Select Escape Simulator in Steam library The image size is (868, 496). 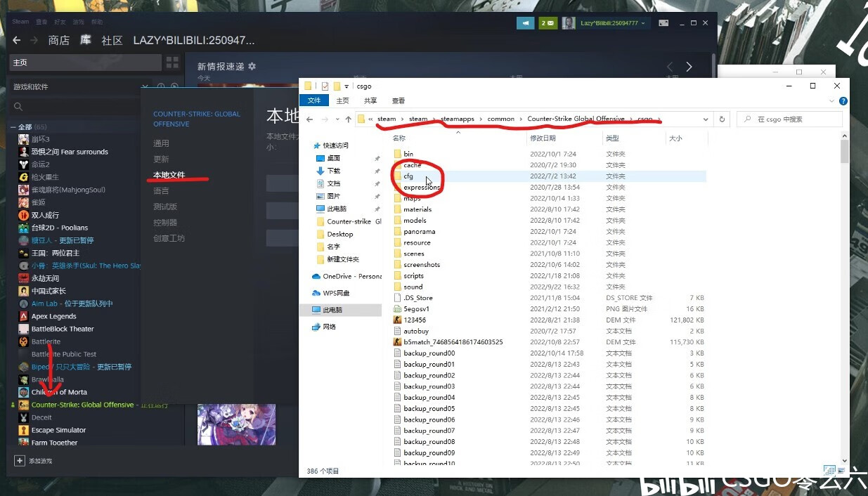(58, 430)
